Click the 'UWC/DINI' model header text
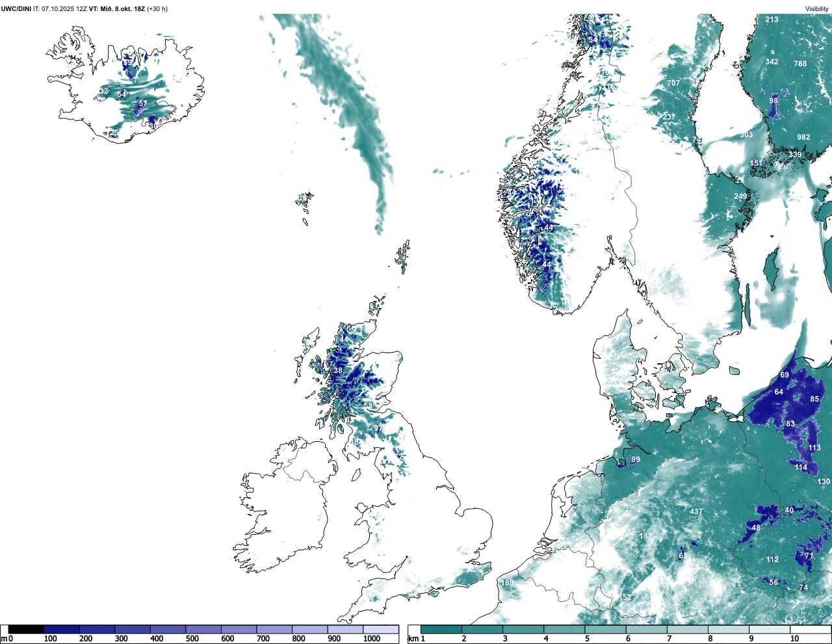The width and height of the screenshot is (832, 644). (16, 9)
